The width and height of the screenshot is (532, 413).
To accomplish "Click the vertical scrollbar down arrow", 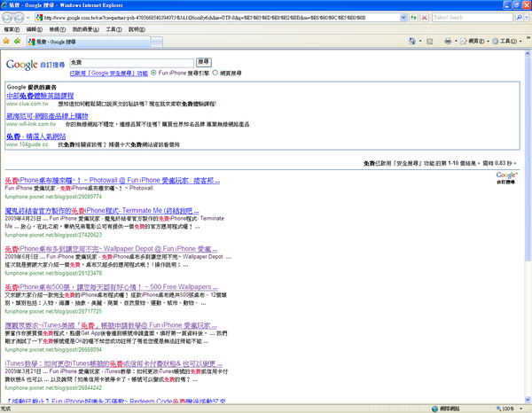I will (x=528, y=400).
